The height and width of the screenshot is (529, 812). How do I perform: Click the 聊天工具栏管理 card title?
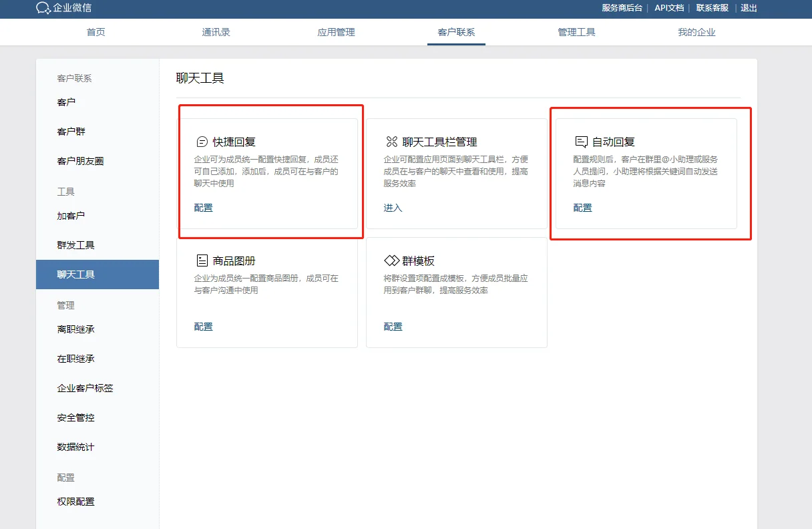[x=440, y=142]
